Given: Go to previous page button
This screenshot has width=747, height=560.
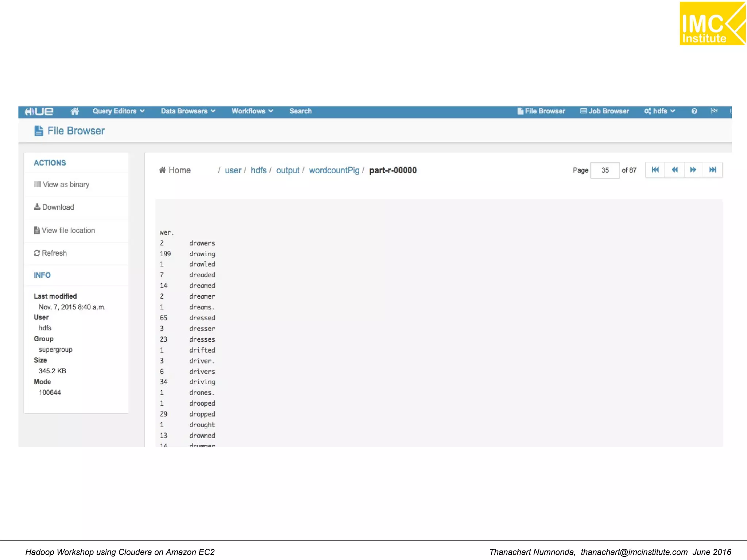Looking at the screenshot, I should pos(674,170).
